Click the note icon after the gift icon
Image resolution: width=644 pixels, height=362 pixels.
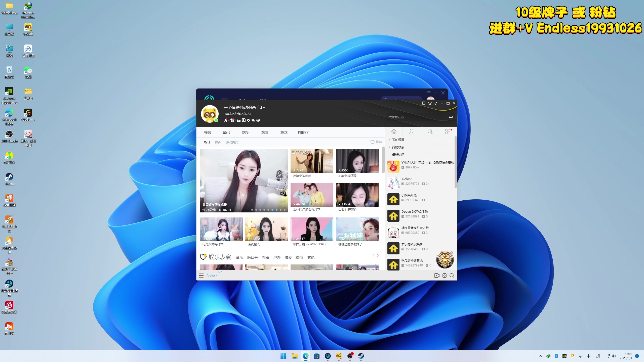coord(239,120)
